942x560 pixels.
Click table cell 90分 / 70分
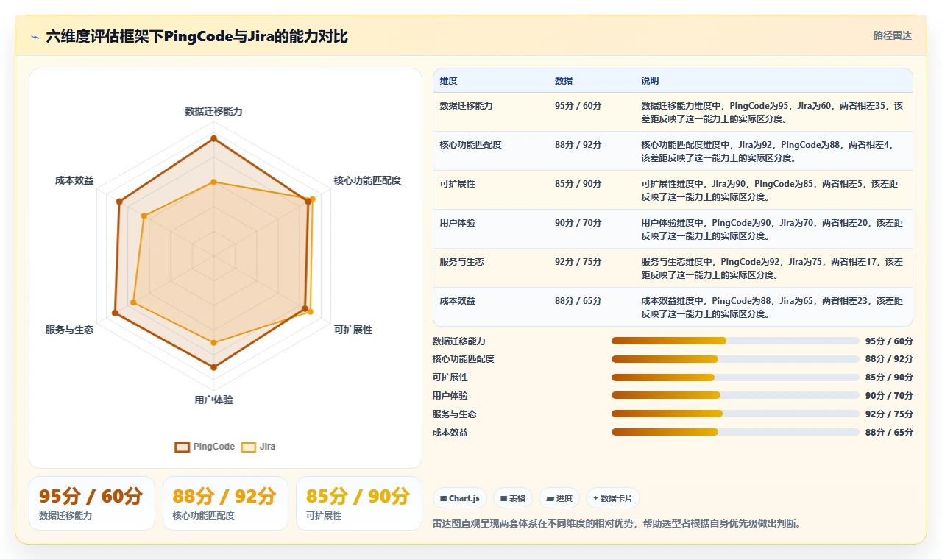[x=578, y=222]
